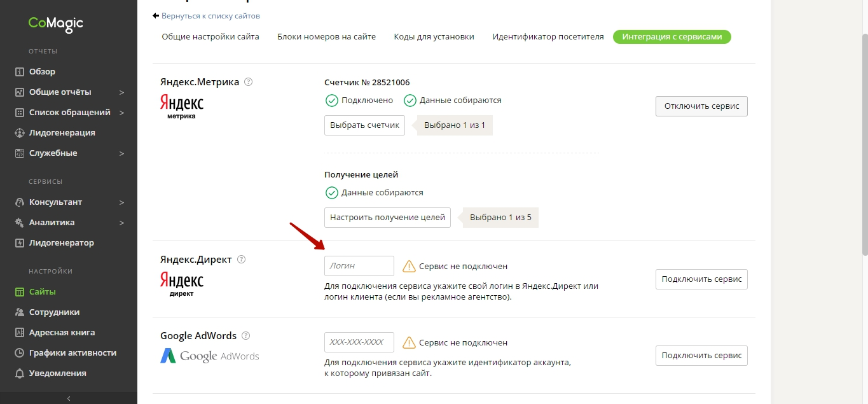Click the Графики активности clock icon
The height and width of the screenshot is (404, 868).
(20, 353)
